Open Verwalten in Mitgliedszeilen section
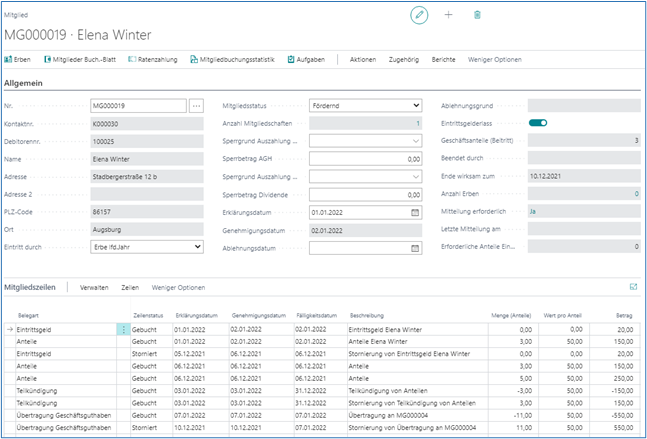This screenshot has width=647, height=439. (x=94, y=287)
